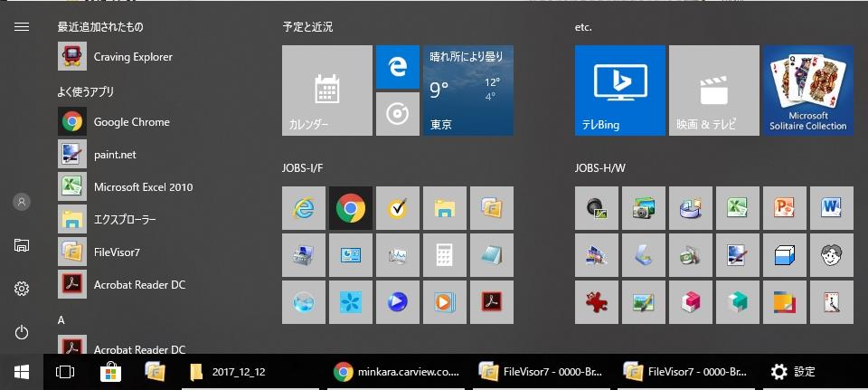Switch to the minkara.carview Chrome window
The width and height of the screenshot is (868, 390).
[397, 372]
